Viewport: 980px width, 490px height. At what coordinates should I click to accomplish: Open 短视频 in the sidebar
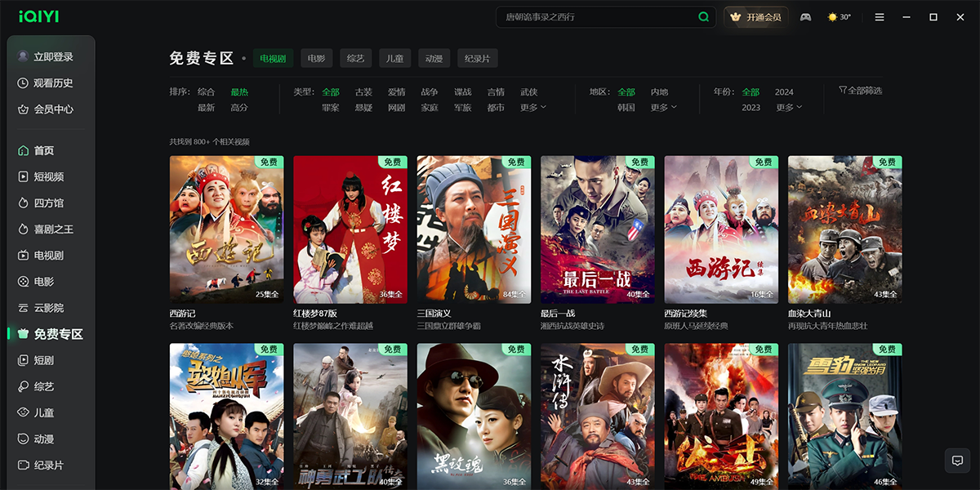click(x=48, y=177)
